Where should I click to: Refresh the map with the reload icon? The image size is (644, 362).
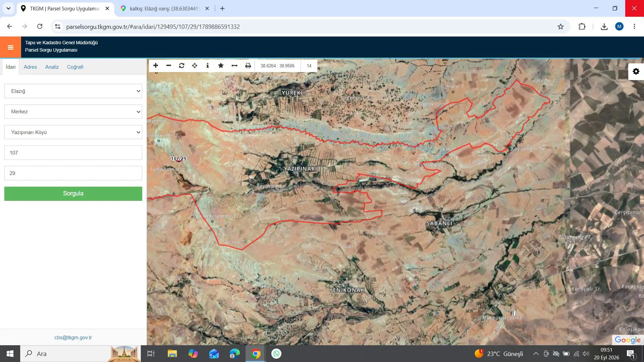pos(182,66)
